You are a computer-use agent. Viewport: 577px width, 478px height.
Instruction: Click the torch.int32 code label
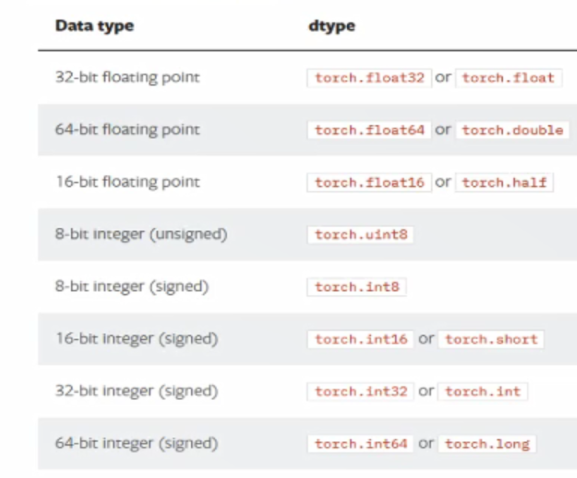tap(361, 392)
